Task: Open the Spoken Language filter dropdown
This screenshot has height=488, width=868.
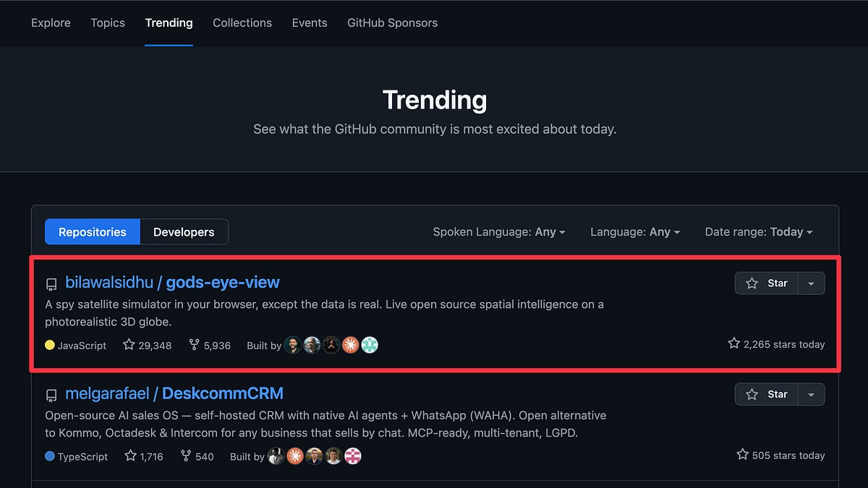Action: click(x=499, y=232)
